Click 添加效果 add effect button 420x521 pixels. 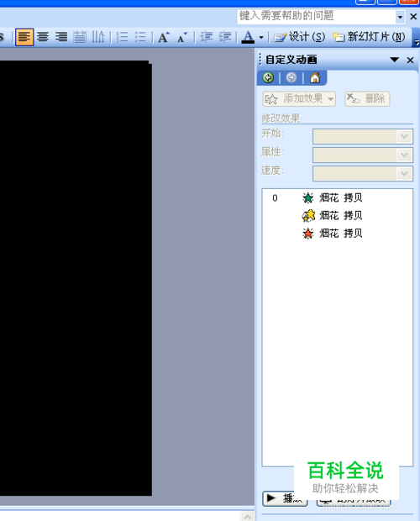[299, 98]
